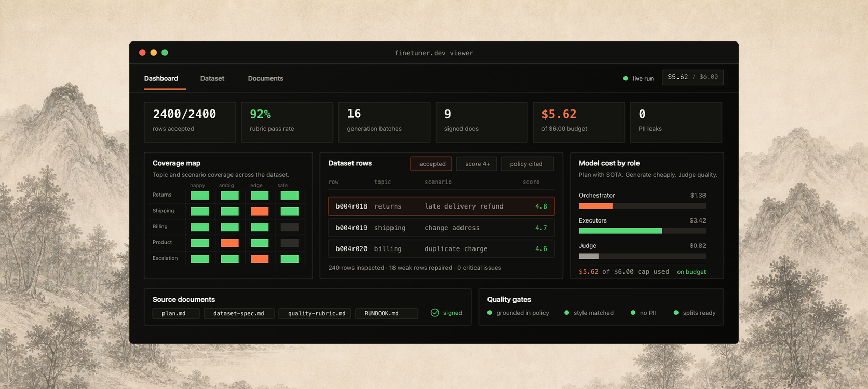Click the signed checkmark icon

click(435, 313)
